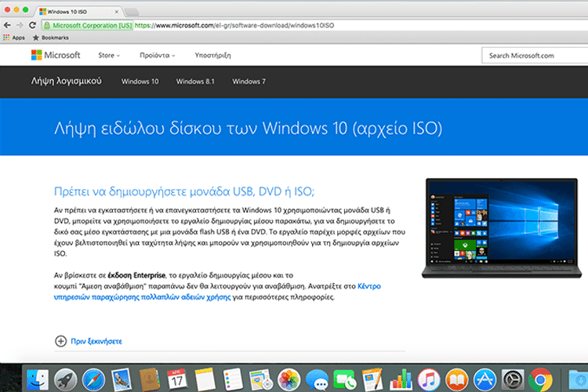Click the bold text έκδοση Enterprise
588x392 pixels.
point(136,275)
